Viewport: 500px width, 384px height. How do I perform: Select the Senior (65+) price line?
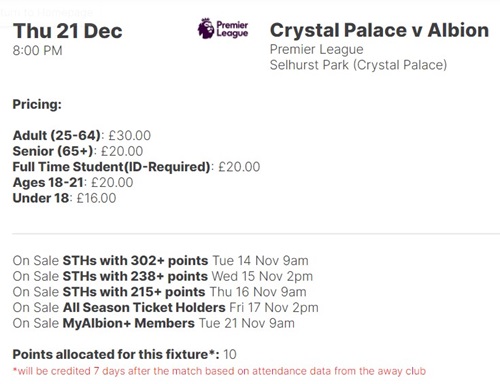(78, 151)
